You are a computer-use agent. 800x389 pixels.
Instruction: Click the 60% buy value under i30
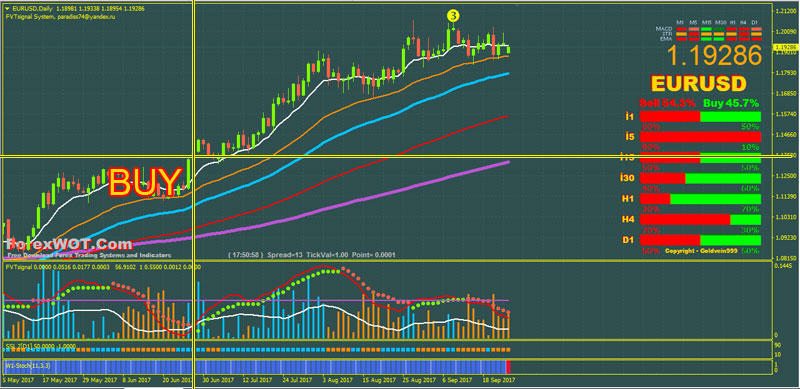(750, 188)
